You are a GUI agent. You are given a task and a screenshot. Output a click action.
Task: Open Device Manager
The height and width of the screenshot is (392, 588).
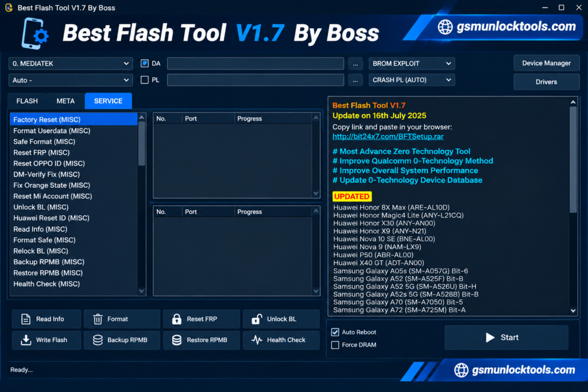(x=547, y=63)
